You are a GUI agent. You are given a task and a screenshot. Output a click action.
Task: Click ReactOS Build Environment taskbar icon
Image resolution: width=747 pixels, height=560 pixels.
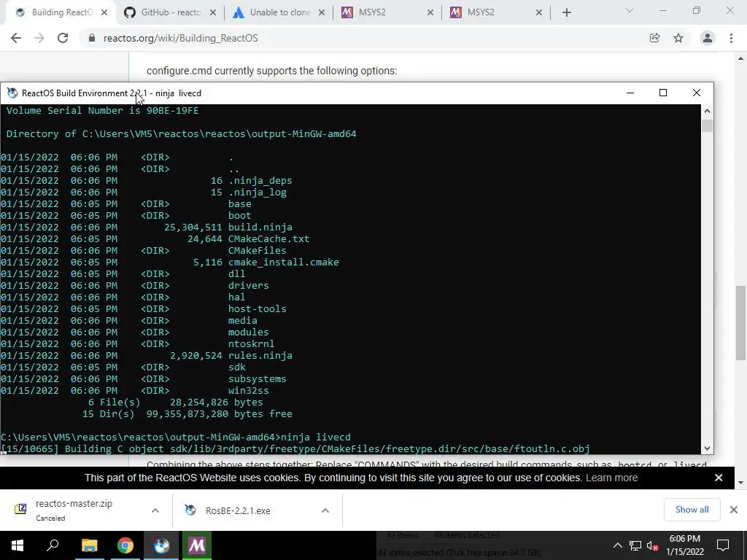click(x=161, y=545)
